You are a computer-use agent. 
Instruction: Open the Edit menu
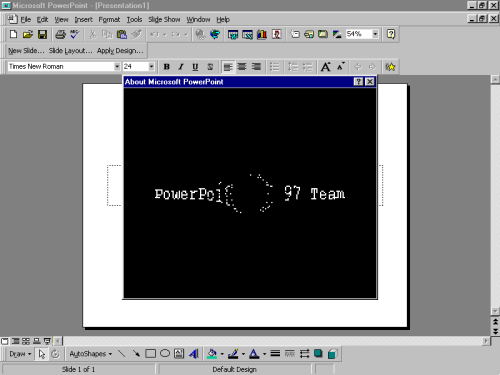(x=42, y=20)
